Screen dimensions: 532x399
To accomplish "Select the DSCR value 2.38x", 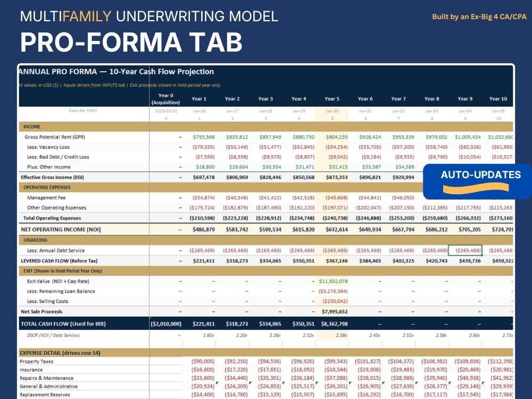I will (x=342, y=335).
